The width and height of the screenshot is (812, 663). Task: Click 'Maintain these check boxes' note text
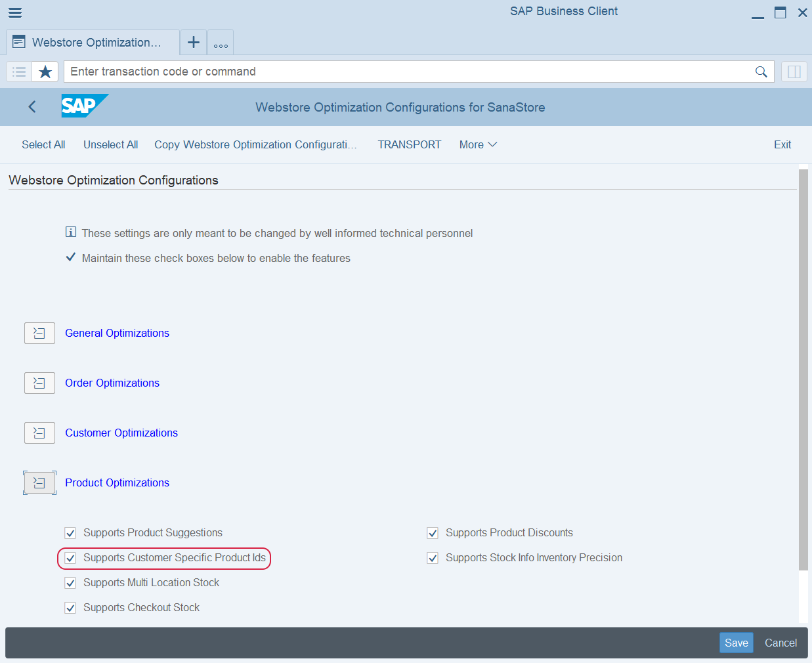click(x=216, y=258)
